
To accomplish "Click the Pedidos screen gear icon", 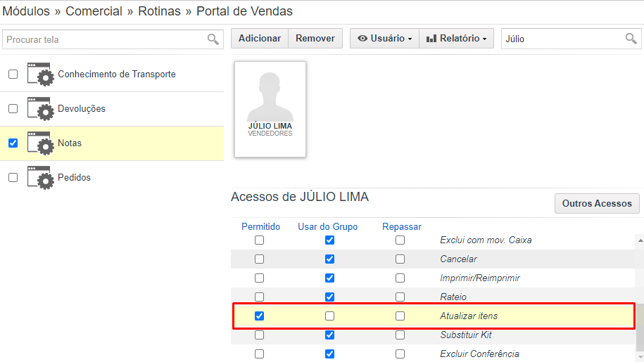I will point(40,178).
